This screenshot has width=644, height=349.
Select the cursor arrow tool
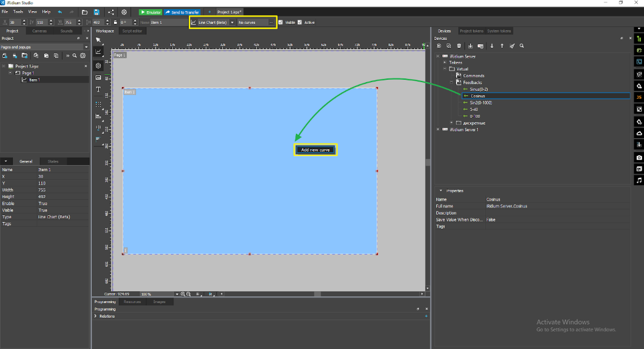tap(98, 40)
